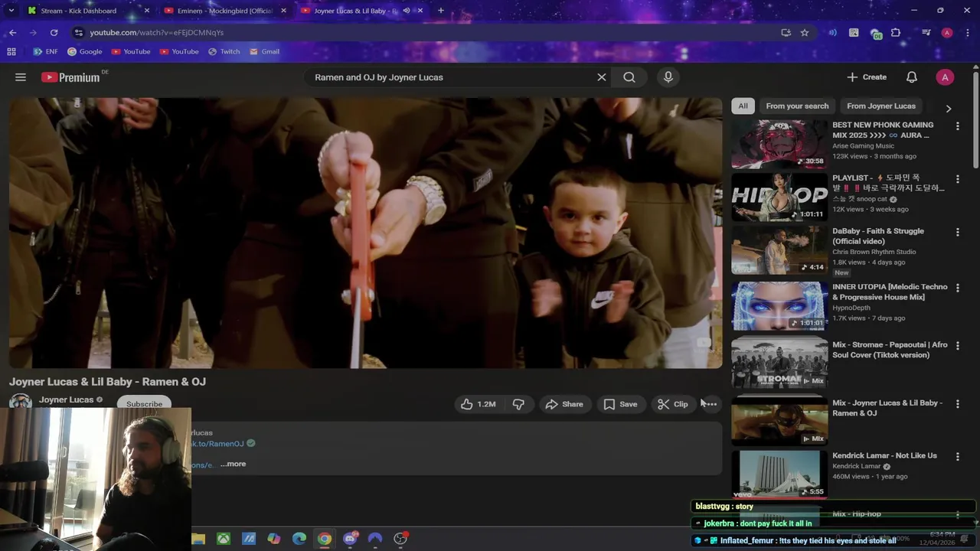
Task: Open options for DaBaby Faith & Struggle video
Action: 957,232
